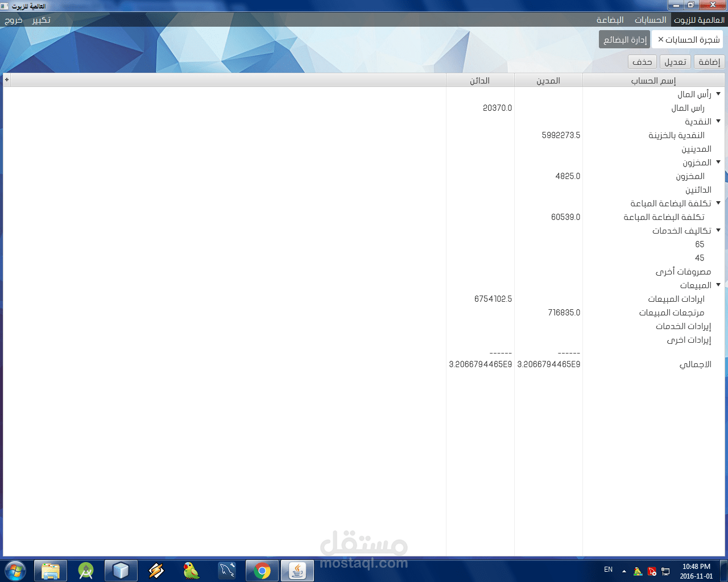Collapse the رأس المال parent node
Screen dimensions: 728x582
coord(718,94)
